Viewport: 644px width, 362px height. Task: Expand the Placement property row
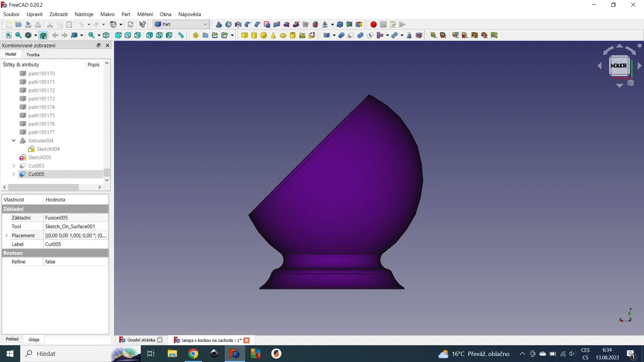click(x=6, y=236)
